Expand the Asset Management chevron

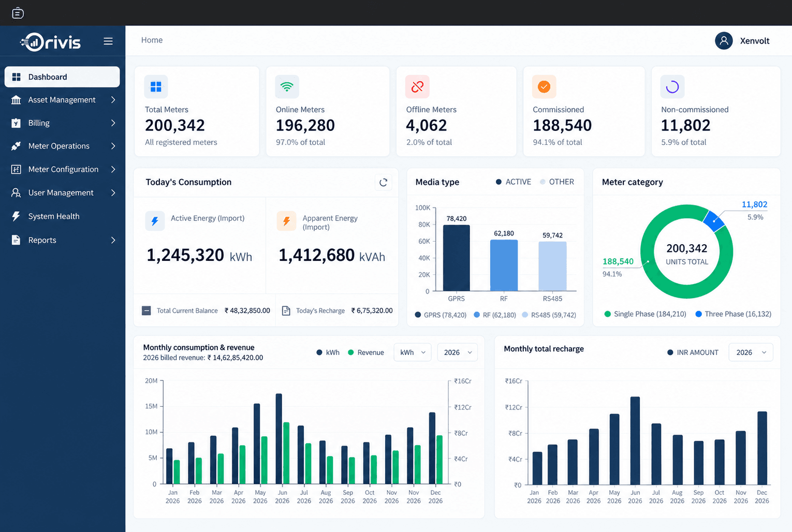click(x=113, y=100)
